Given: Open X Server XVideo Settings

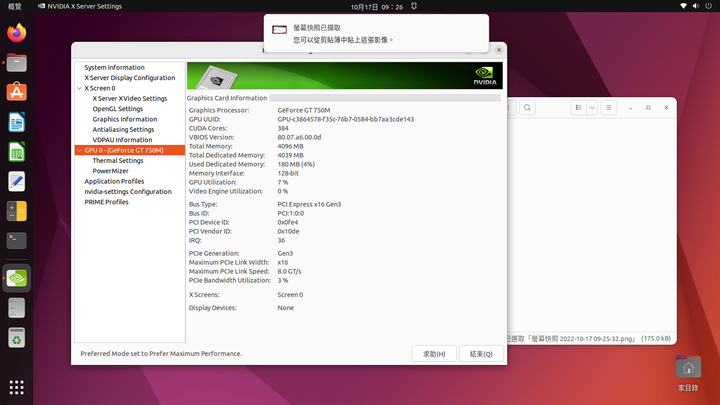Looking at the screenshot, I should (x=130, y=98).
